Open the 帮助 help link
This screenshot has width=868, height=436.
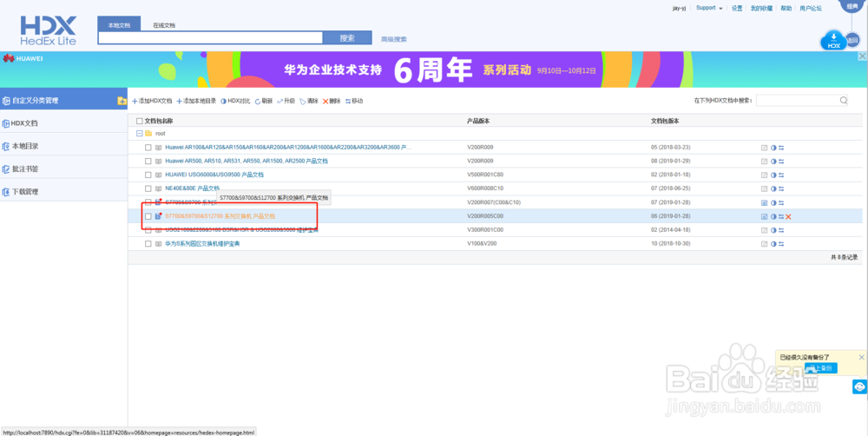coord(786,9)
